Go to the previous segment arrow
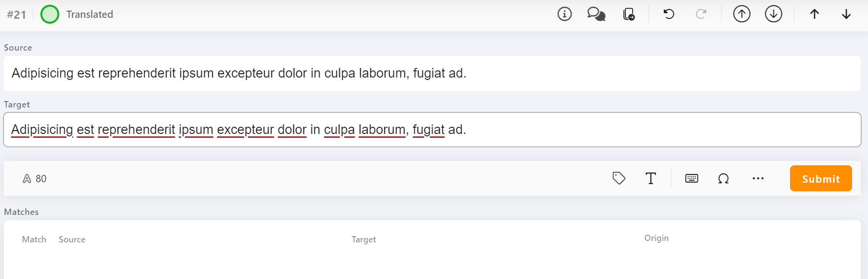 (x=814, y=14)
